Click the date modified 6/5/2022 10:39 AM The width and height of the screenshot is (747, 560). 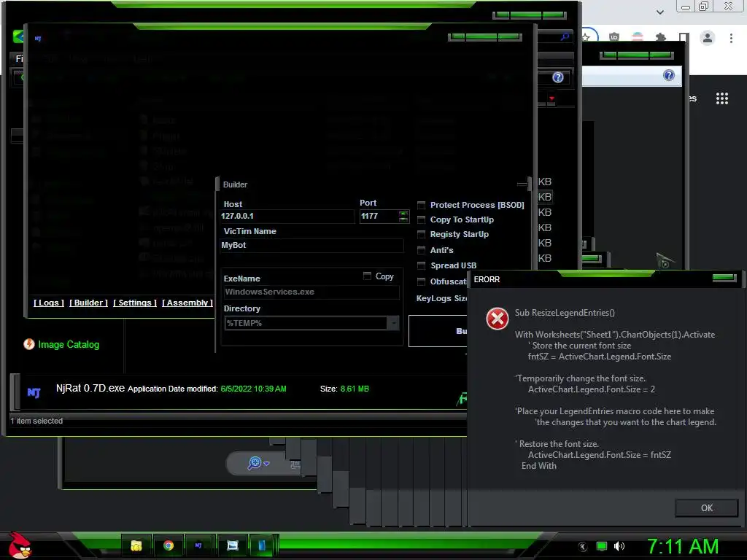(253, 389)
